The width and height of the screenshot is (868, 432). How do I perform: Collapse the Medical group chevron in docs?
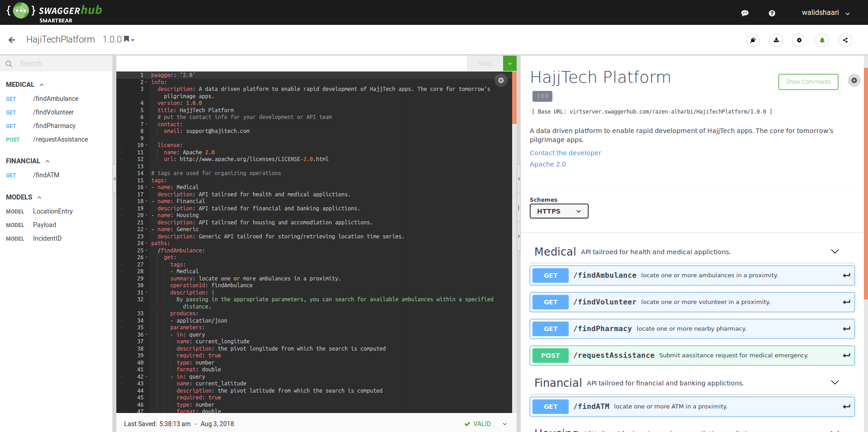835,252
